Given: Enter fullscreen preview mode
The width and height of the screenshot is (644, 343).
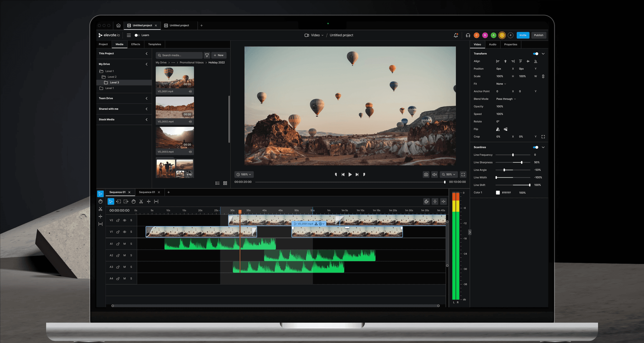Looking at the screenshot, I should coord(463,174).
